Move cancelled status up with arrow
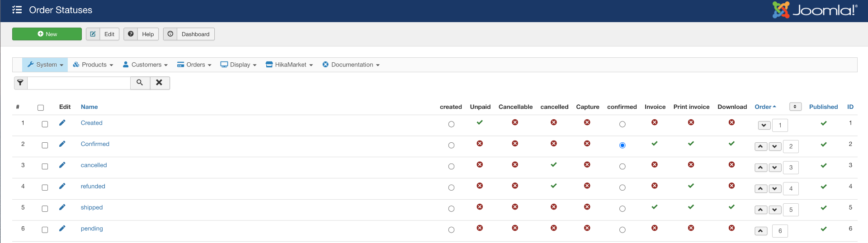The width and height of the screenshot is (868, 243). (760, 168)
